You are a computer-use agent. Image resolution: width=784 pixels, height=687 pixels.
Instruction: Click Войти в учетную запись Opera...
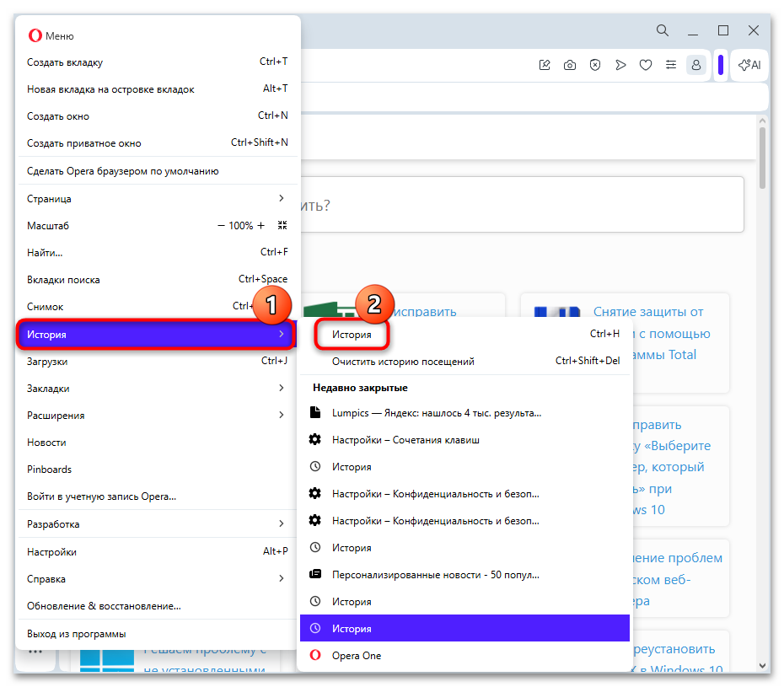coord(158,496)
